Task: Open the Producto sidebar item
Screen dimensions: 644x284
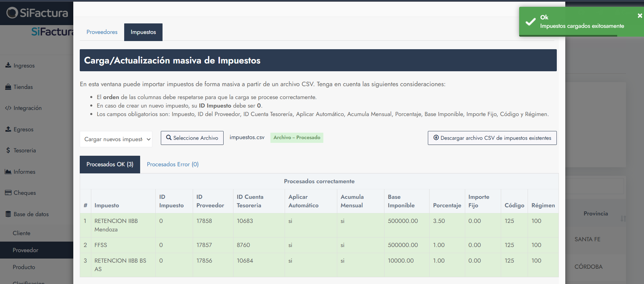Action: (x=24, y=267)
